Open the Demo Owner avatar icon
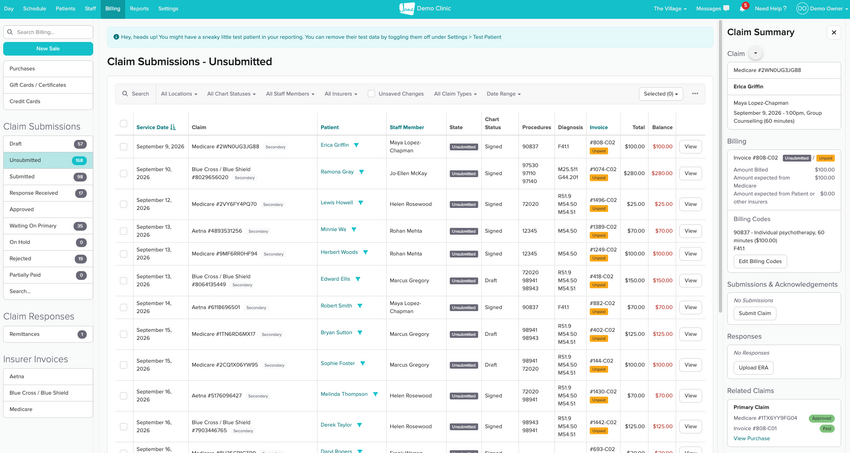Viewport: 850px width, 453px height. coord(802,9)
